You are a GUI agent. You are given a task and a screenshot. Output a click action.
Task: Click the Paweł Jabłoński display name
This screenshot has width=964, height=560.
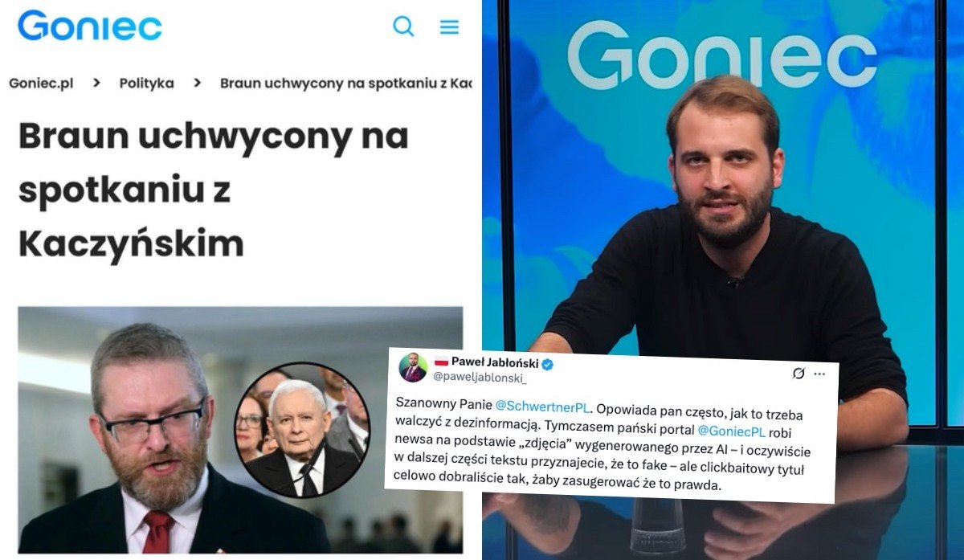[x=495, y=362]
